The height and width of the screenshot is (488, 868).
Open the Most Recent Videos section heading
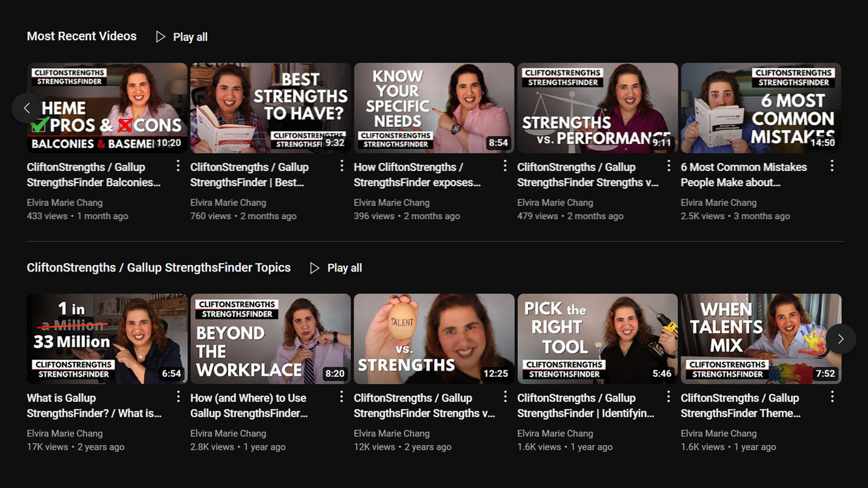coord(81,36)
